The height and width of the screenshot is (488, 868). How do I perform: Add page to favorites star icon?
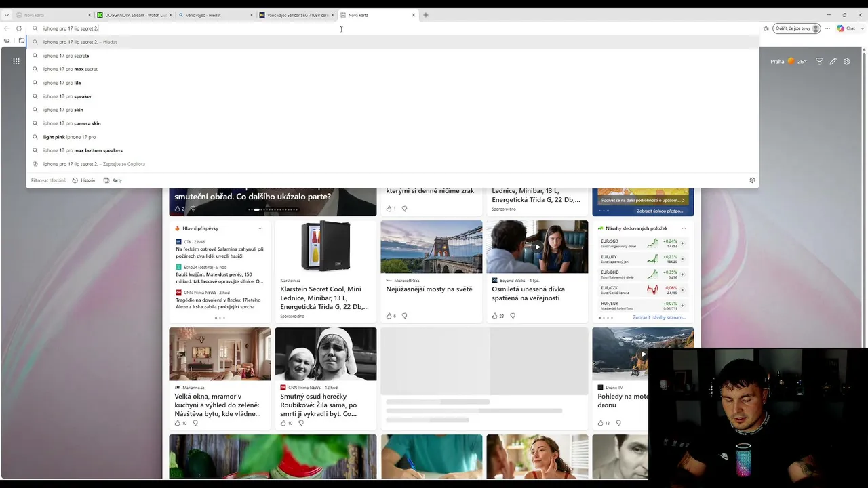pos(766,28)
